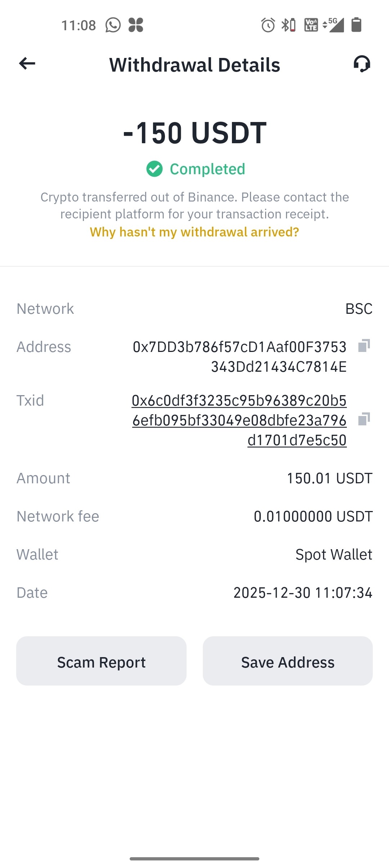Tap the green Completed checkmark icon
This screenshot has width=389, height=868.
point(155,169)
